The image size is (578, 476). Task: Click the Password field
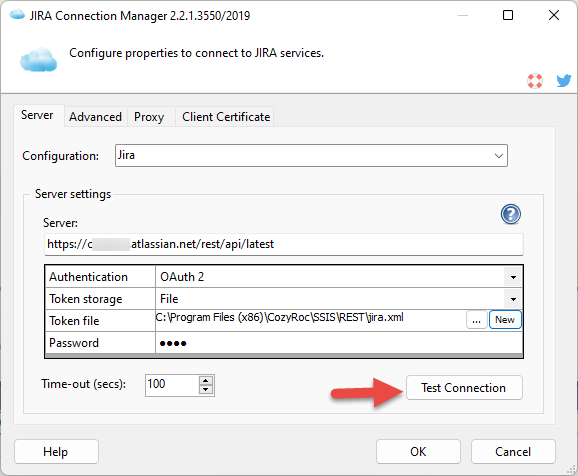[339, 343]
